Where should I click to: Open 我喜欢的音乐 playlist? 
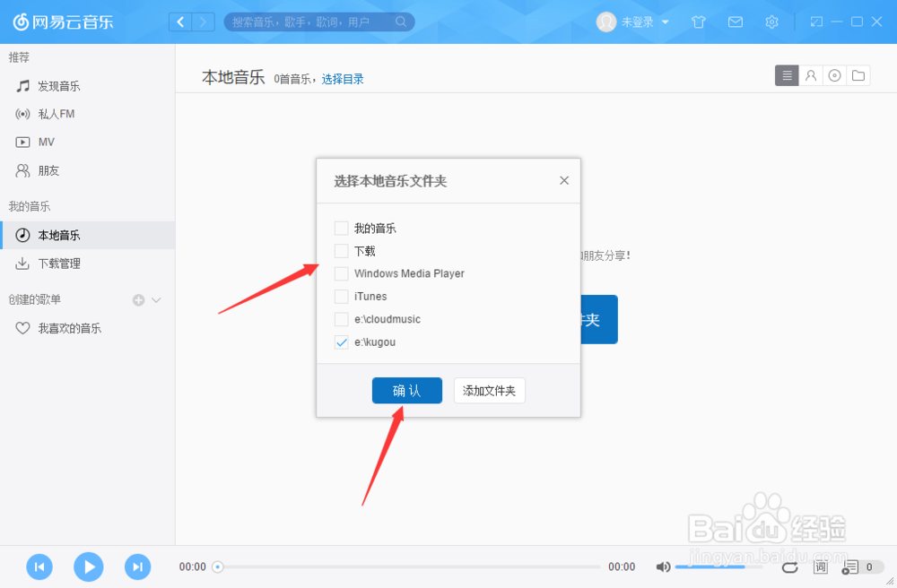click(87, 328)
